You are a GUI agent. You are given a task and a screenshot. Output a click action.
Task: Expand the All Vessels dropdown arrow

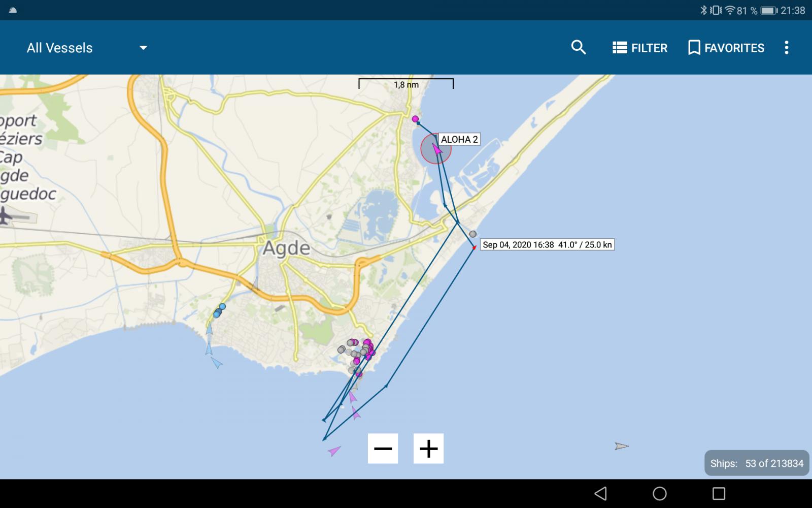(144, 48)
